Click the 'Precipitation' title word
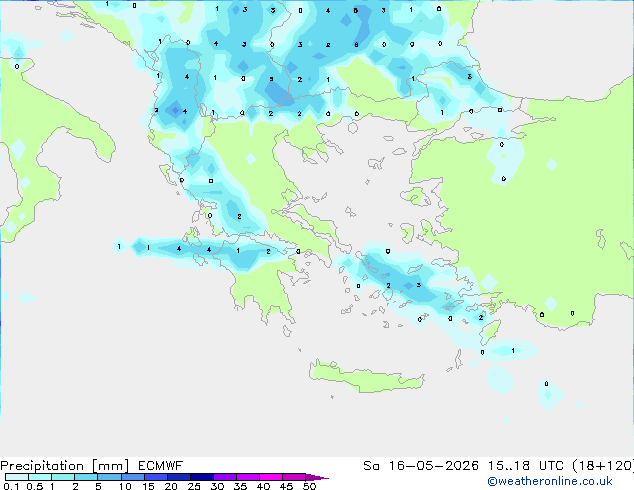The image size is (634, 490). coord(42,466)
